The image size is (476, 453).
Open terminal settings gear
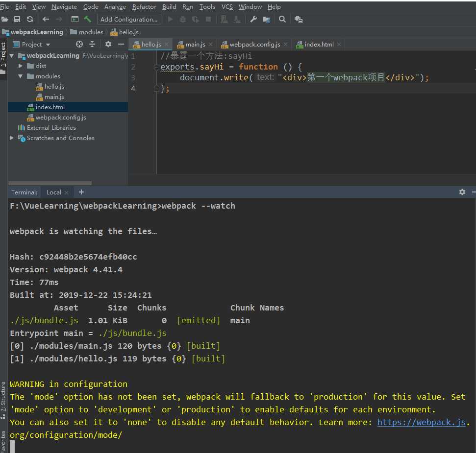pyautogui.click(x=462, y=192)
